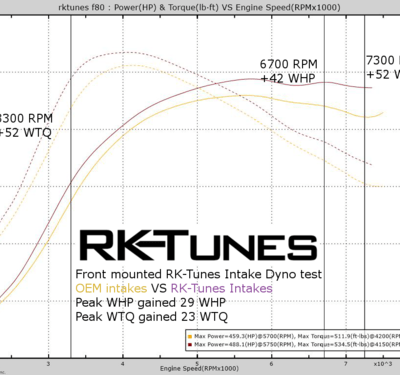Click the vertical marker line at 3300 RPM
400x375 pixels.
[71, 187]
